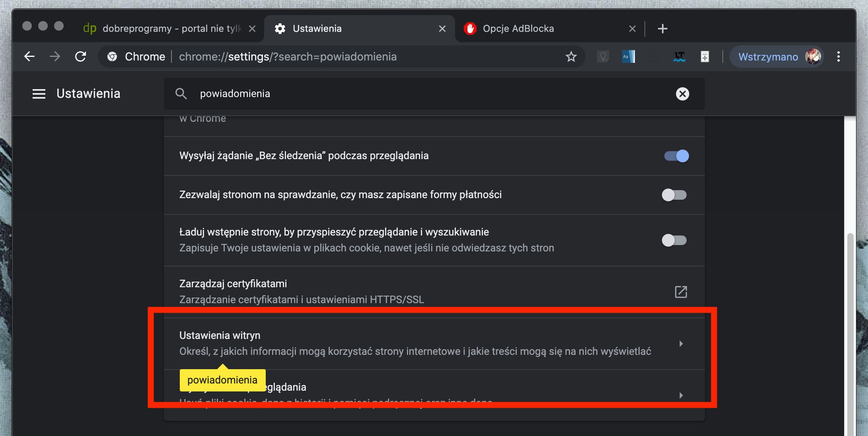The height and width of the screenshot is (436, 868).
Task: Go back using the back arrow
Action: pyautogui.click(x=29, y=56)
